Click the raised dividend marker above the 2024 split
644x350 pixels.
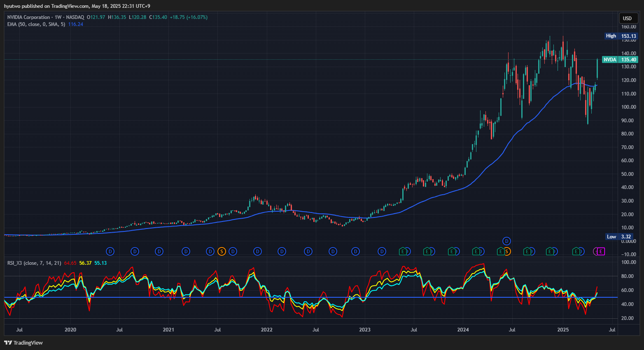tap(507, 241)
